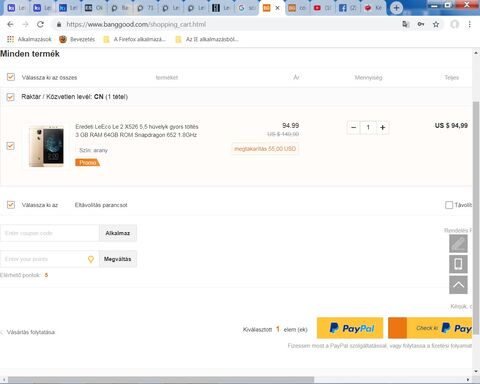Open the Chrome three-dot menu
This screenshot has width=480, height=384.
tap(469, 24)
